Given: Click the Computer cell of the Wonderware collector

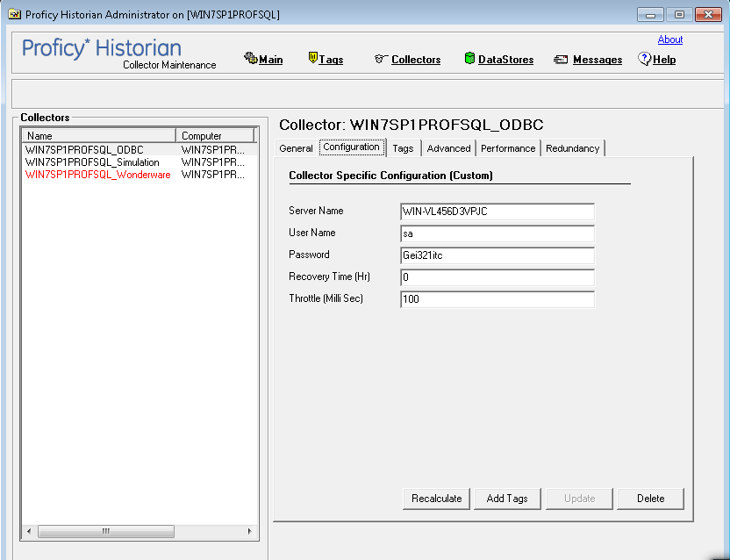Looking at the screenshot, I should tap(212, 175).
